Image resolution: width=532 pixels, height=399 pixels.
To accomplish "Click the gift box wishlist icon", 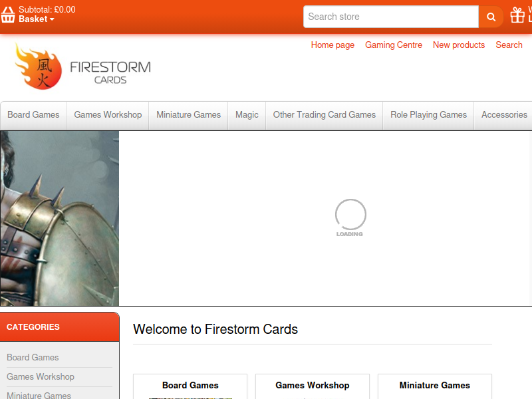I will point(517,15).
